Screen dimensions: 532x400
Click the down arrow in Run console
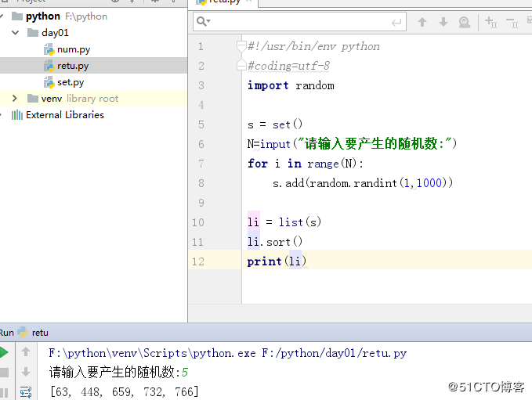(26, 372)
